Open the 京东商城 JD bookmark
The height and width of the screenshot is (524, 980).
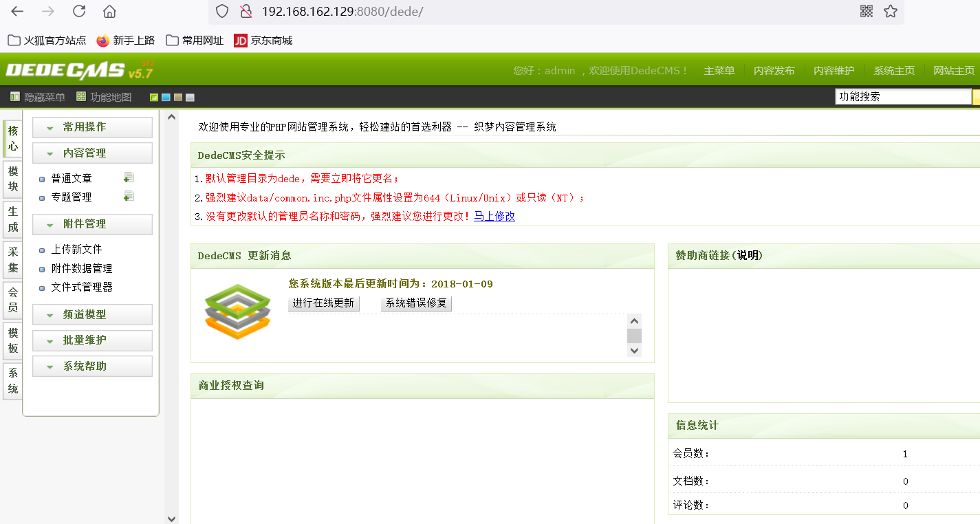coord(263,41)
